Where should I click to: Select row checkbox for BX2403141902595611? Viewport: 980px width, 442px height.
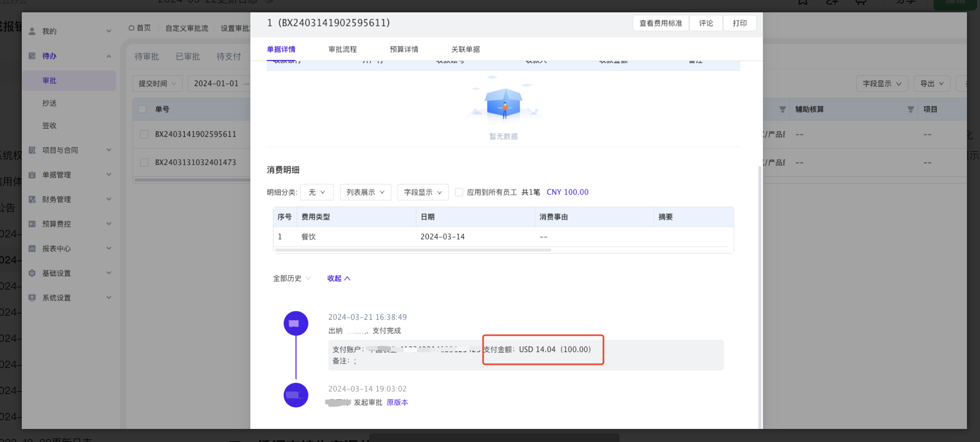pos(144,134)
